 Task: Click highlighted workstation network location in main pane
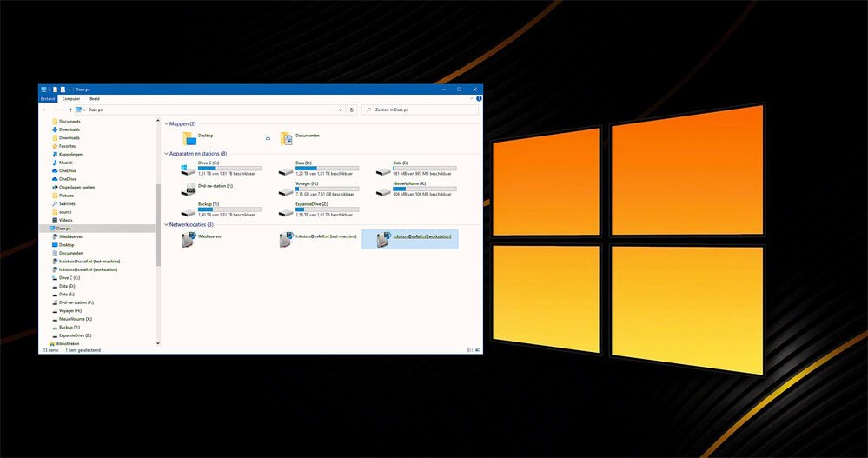(x=410, y=239)
